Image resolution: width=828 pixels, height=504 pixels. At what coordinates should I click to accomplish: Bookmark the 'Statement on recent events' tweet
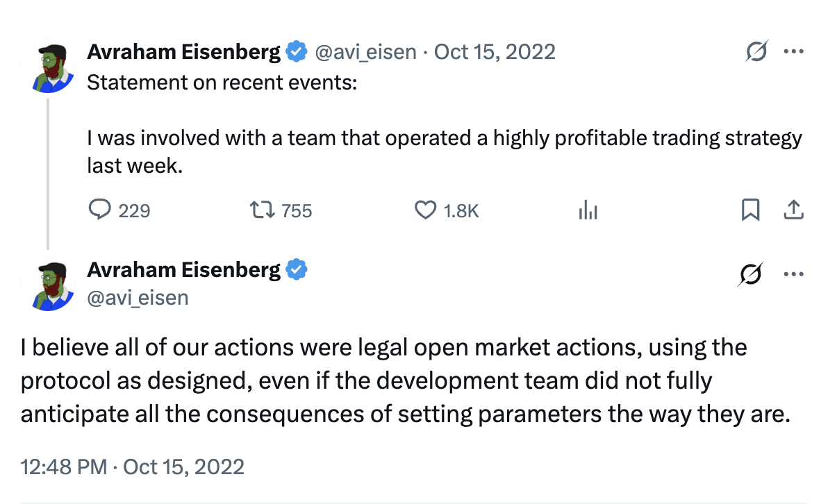click(x=751, y=210)
